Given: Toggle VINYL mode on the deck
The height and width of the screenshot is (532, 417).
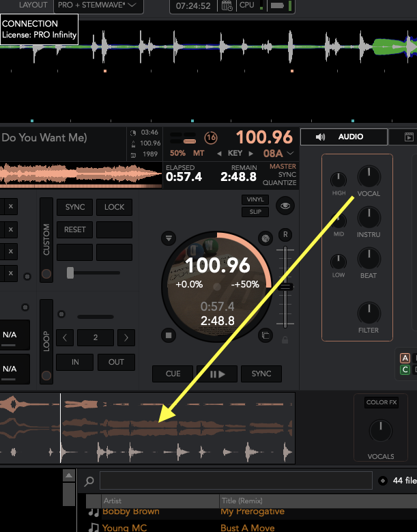Looking at the screenshot, I should pyautogui.click(x=255, y=199).
